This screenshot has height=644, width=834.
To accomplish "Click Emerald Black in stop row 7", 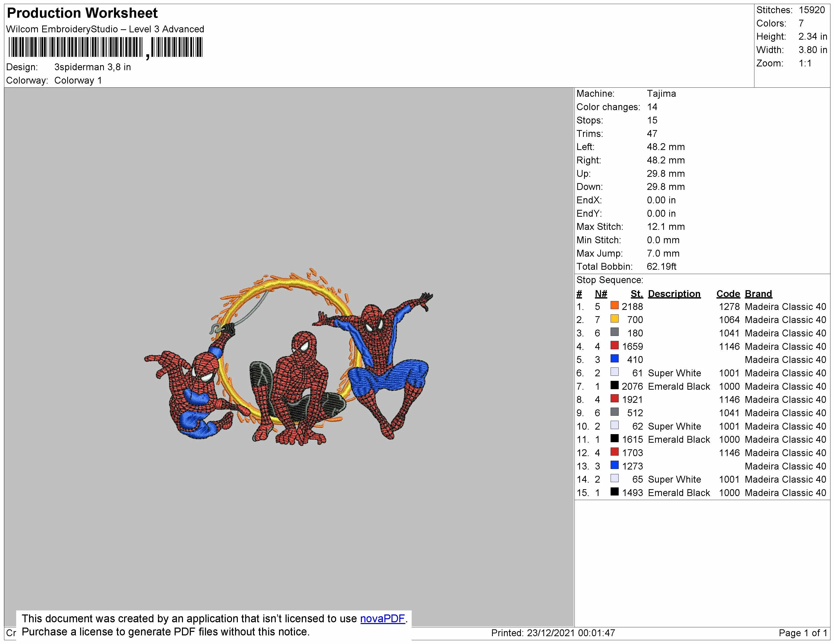I will [679, 386].
